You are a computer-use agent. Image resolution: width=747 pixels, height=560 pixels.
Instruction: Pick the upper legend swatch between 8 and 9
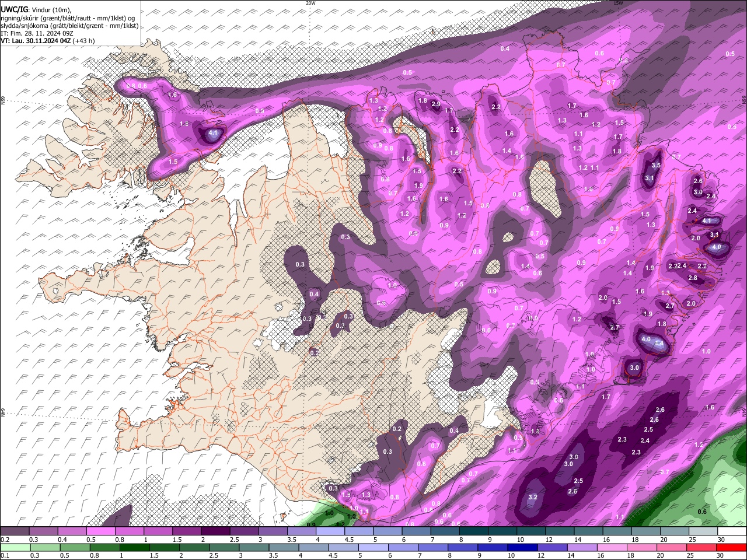point(474,531)
